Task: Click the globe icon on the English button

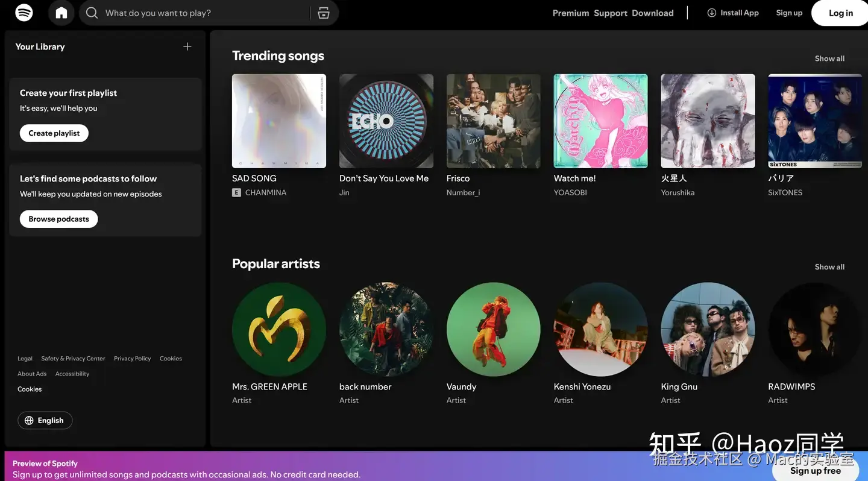Action: coord(29,421)
